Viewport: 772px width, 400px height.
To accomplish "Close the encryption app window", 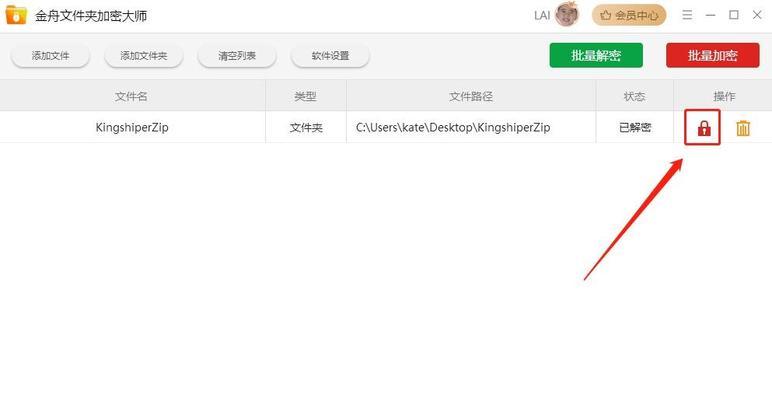I will (757, 15).
